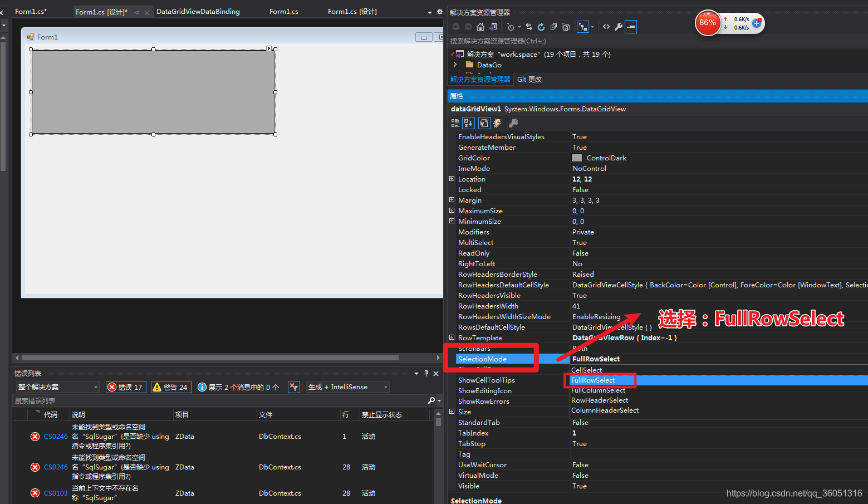Select the 解决方案资源管理器 bottom tab
Screen dimensions: 868x504
[x=480, y=80]
